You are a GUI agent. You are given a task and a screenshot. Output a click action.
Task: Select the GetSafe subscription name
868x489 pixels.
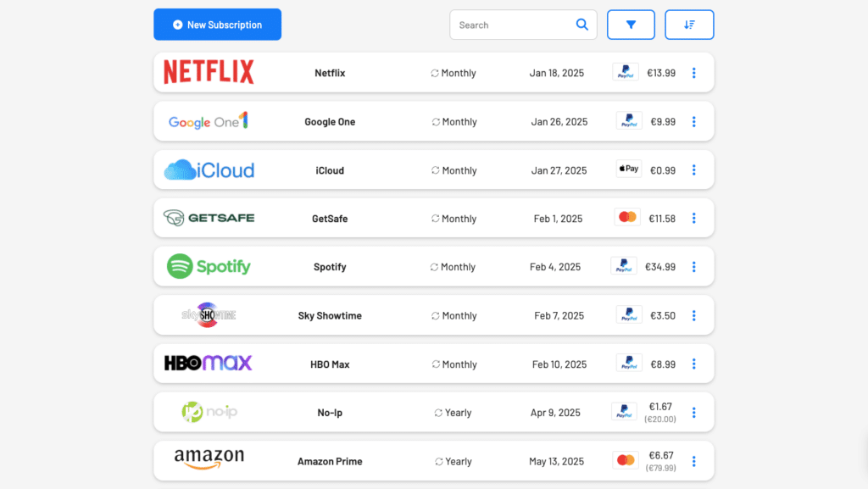tap(330, 219)
